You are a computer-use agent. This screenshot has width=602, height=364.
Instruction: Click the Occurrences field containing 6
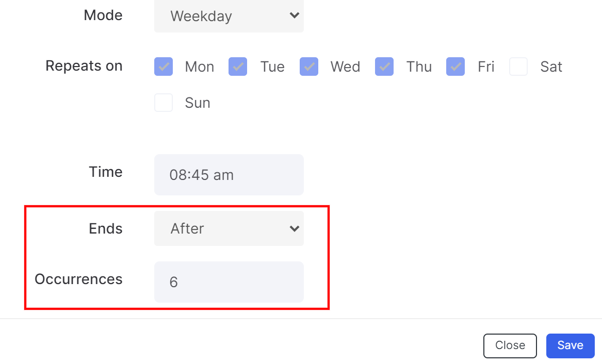(x=229, y=282)
